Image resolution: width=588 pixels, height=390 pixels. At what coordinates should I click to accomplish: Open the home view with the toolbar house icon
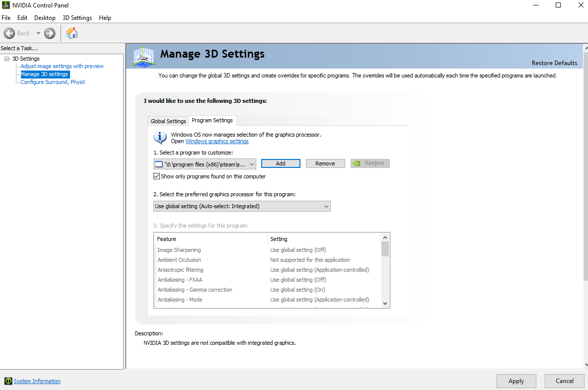72,33
